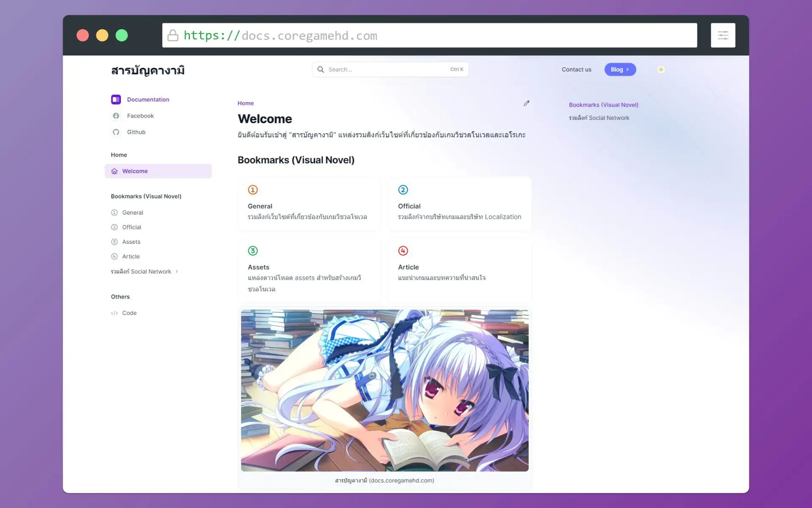Toggle the sun light/dark theme switch
Viewport: 812px width, 508px height.
coord(661,69)
